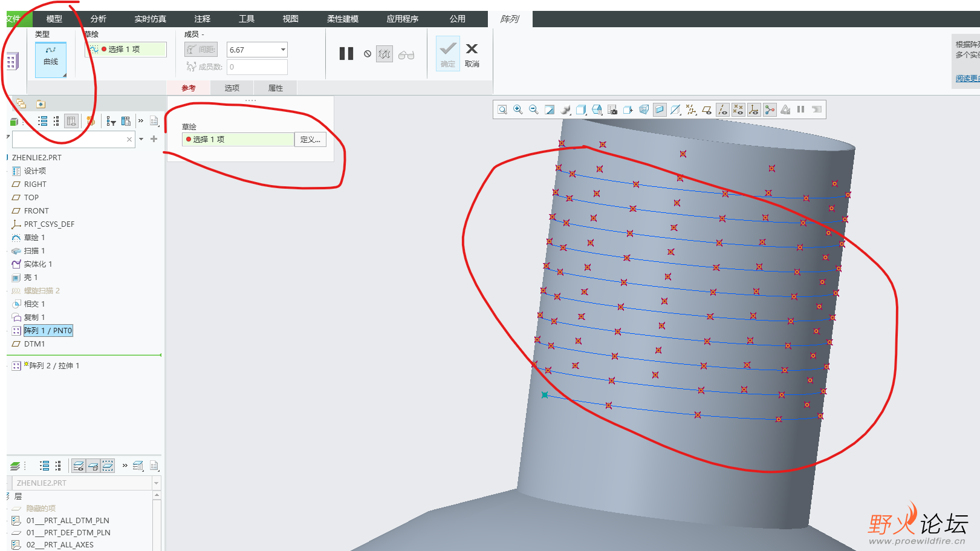Open the Live Simulation ribbon tab
Screen dimensions: 980x551
pyautogui.click(x=151, y=19)
